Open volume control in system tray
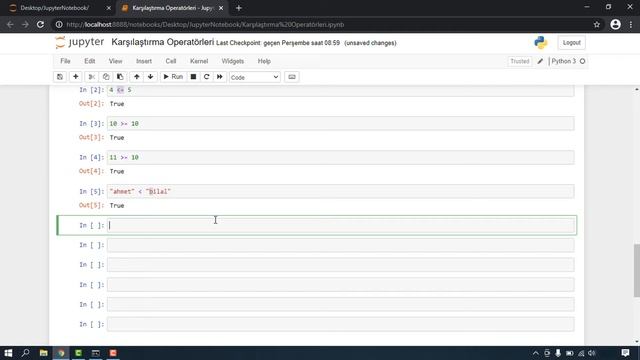 [x=592, y=353]
